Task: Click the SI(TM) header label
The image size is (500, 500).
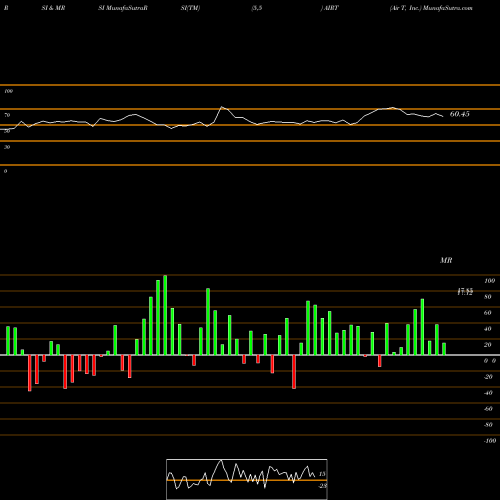Action: pyautogui.click(x=190, y=8)
